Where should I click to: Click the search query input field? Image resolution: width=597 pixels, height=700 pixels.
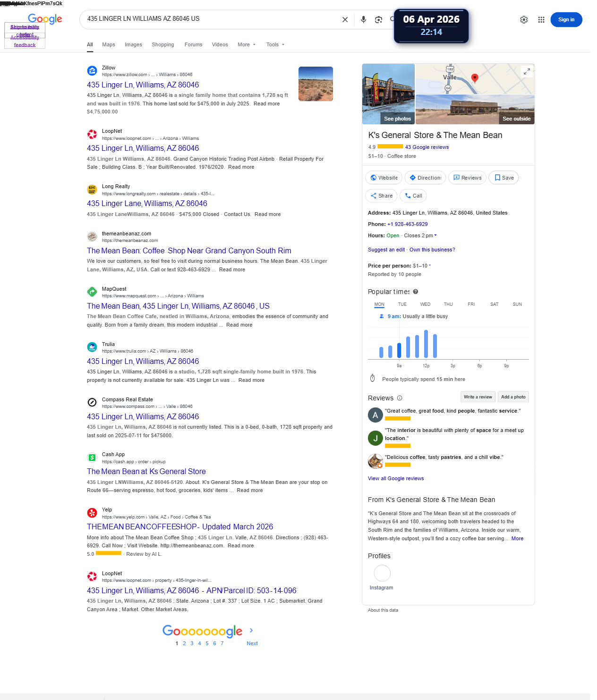210,19
